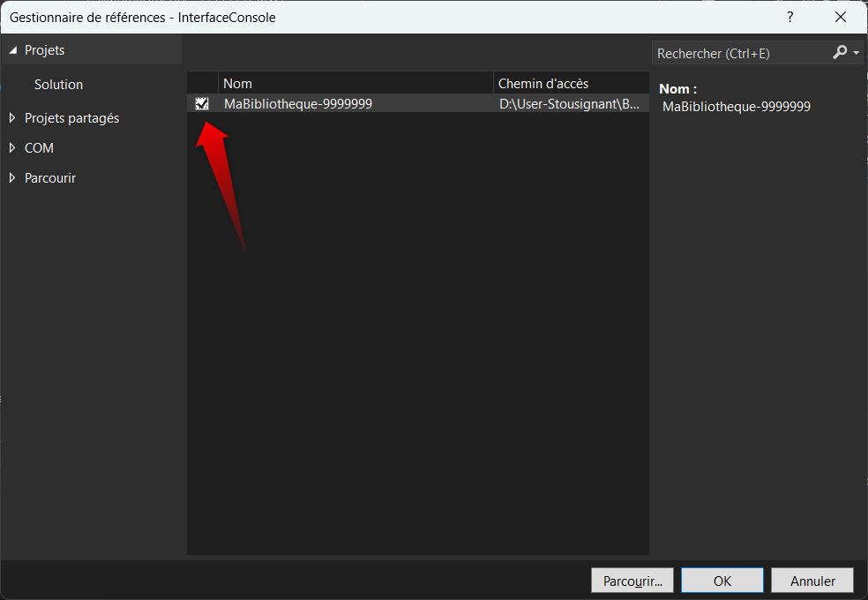Confirm with the OK button
This screenshot has width=868, height=600.
pyautogui.click(x=722, y=581)
